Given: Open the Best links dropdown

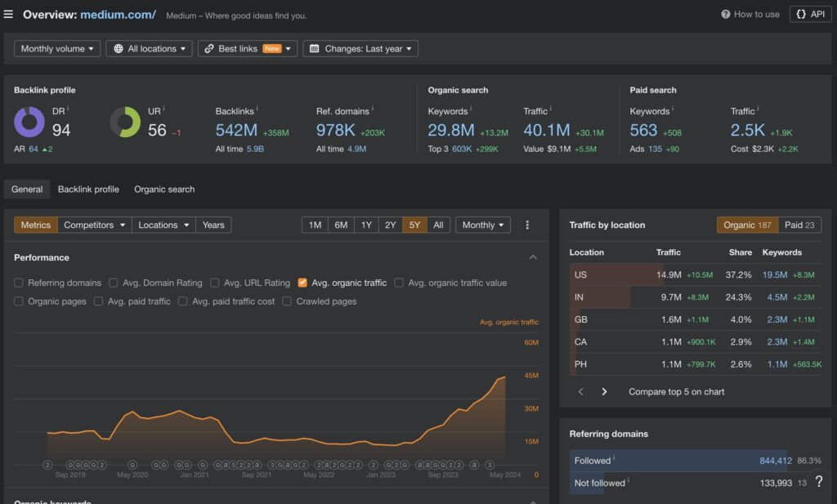Looking at the screenshot, I should (248, 48).
